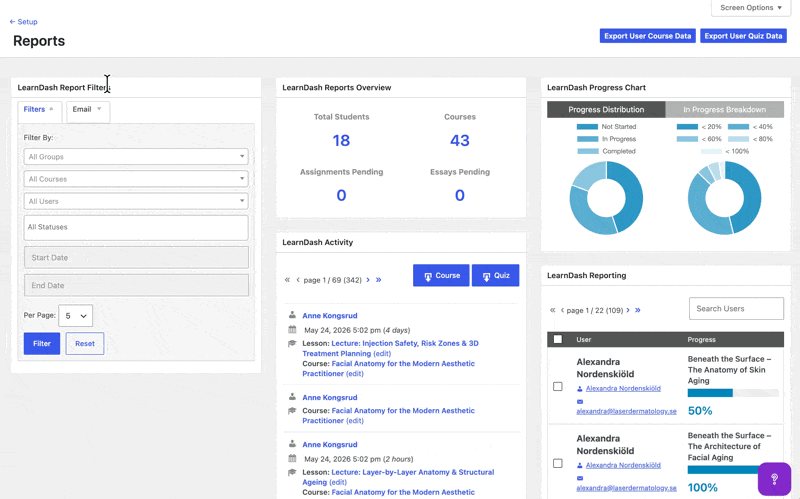Jump to last page in LearnDash Reporting
Viewport: 800px width, 499px height.
[638, 310]
